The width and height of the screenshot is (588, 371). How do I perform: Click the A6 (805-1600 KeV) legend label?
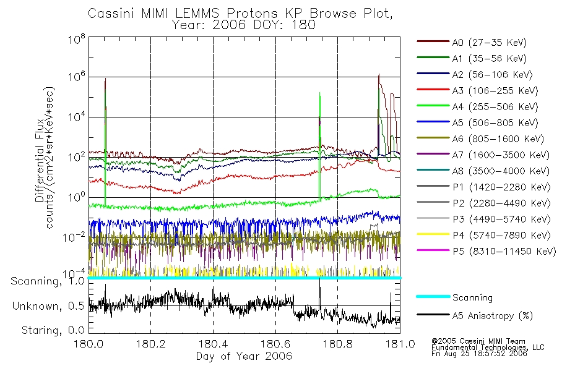(498, 139)
